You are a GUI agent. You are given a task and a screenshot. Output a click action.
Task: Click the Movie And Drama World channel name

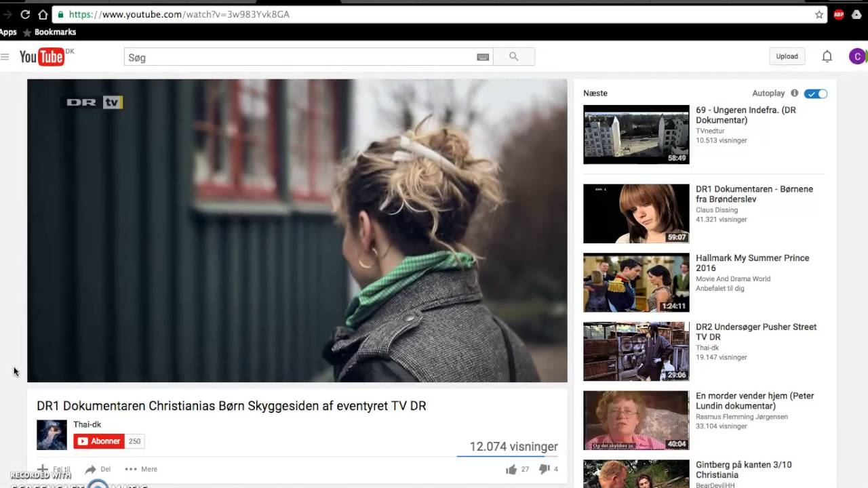(733, 279)
